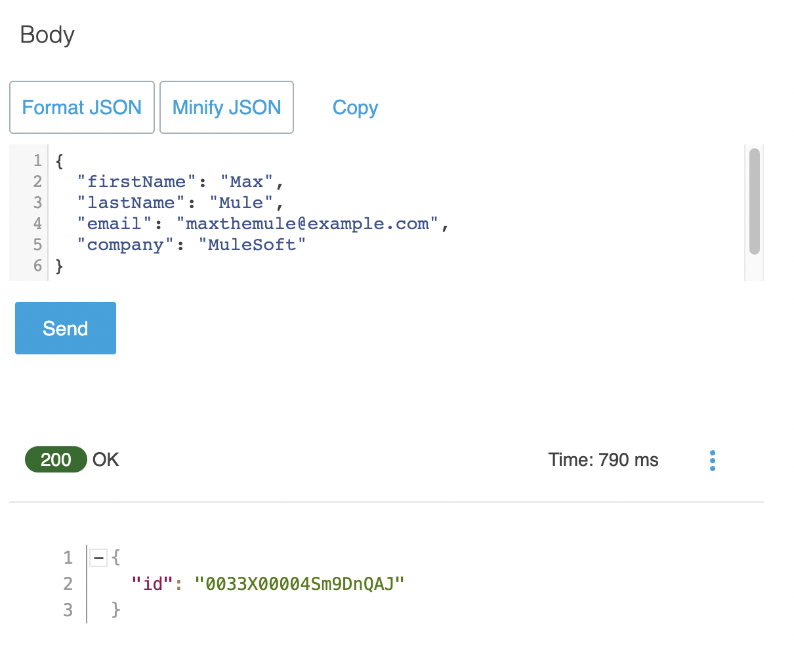Viewport: 794px width, 672px height.
Task: Click the "id" key in the response
Action: [x=152, y=583]
